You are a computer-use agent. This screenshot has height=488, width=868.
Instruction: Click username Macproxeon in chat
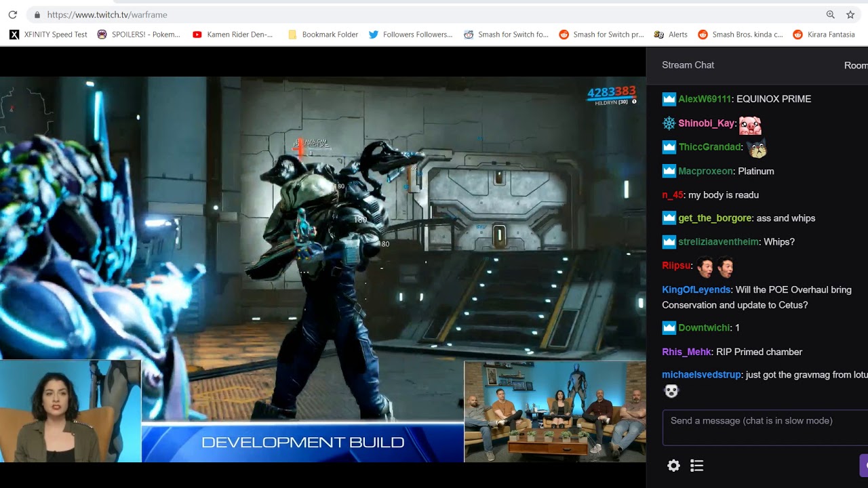[705, 171]
